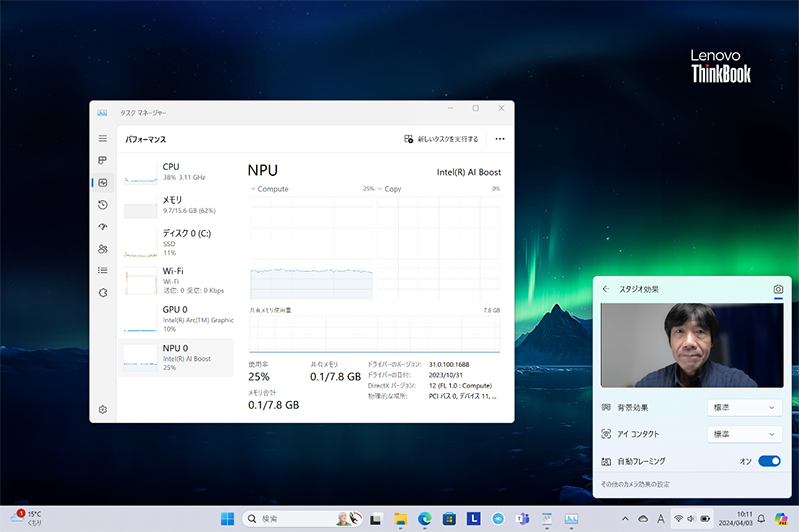Select GPU 0 in the performance list
Image resolution: width=799 pixels, height=532 pixels.
pos(176,315)
